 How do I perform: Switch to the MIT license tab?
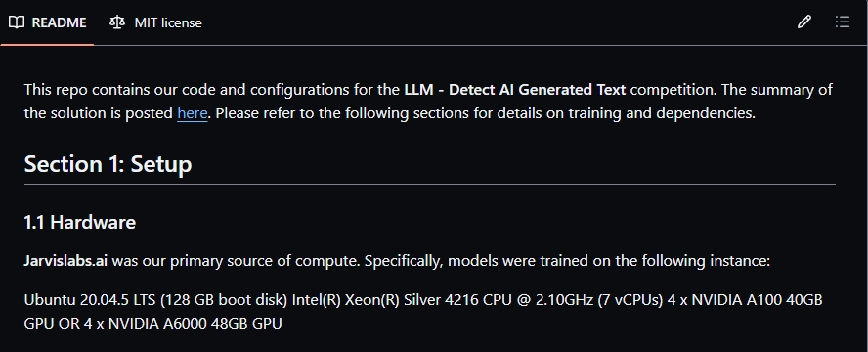[155, 22]
